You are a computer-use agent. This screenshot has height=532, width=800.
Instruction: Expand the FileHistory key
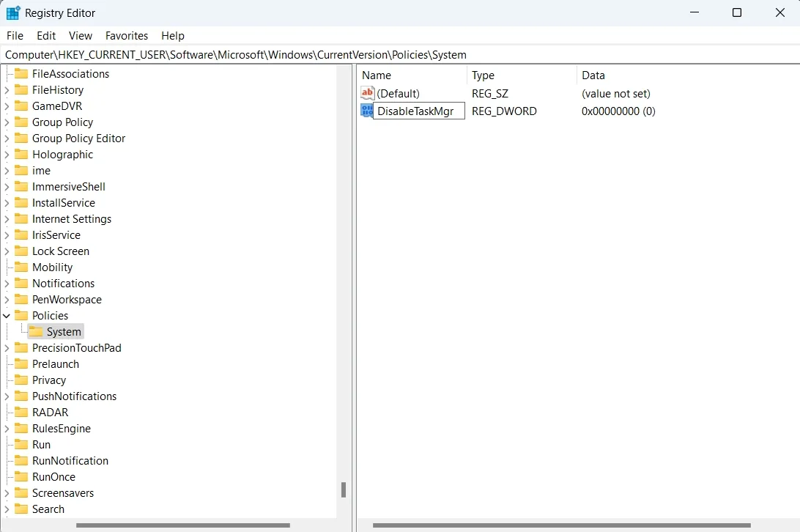[x=7, y=90]
